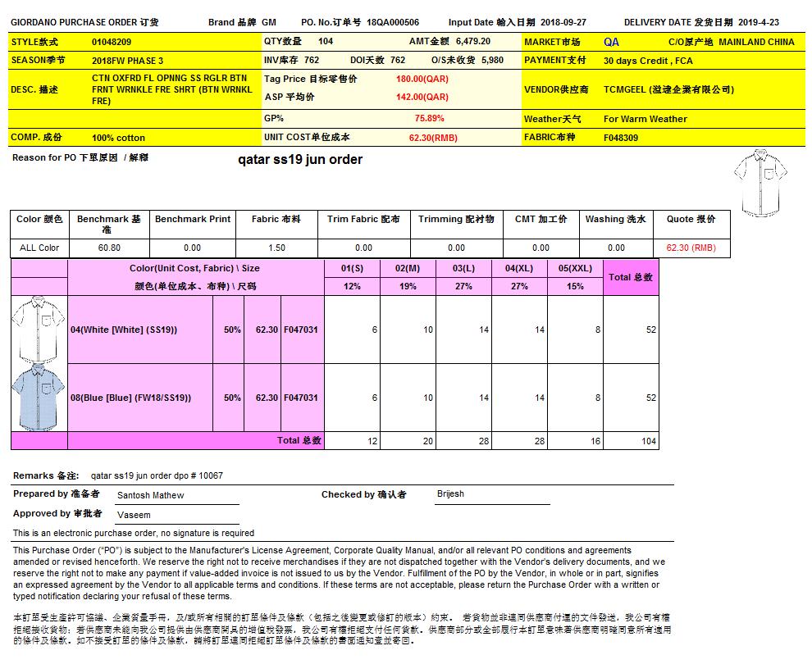The width and height of the screenshot is (812, 664).
Task: Click the 03(L) size column header
Action: (463, 268)
